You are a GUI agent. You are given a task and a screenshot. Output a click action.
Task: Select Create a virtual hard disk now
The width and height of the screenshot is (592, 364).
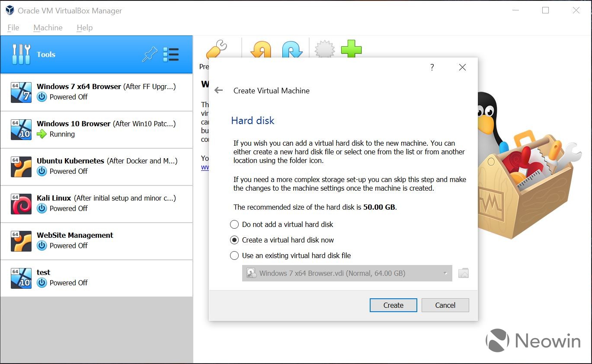(x=234, y=240)
